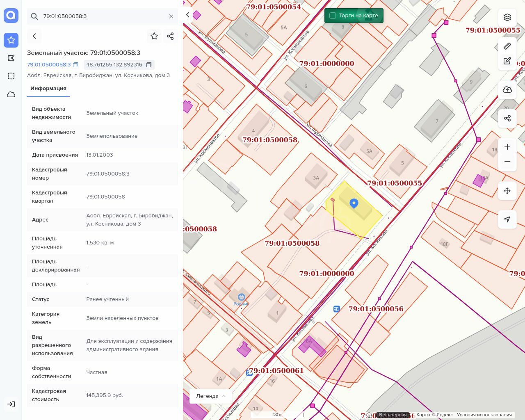Go back using the left chevron

pyautogui.click(x=34, y=36)
